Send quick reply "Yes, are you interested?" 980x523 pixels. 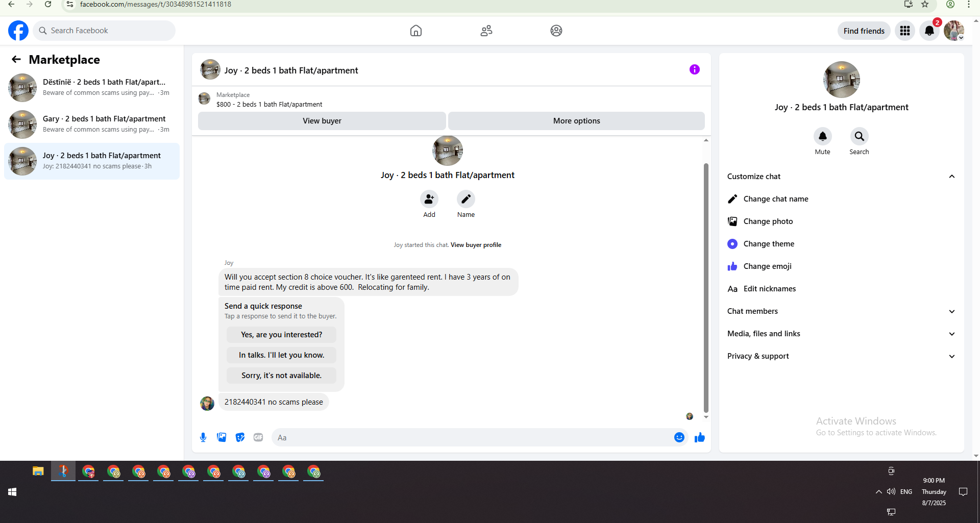pyautogui.click(x=282, y=335)
